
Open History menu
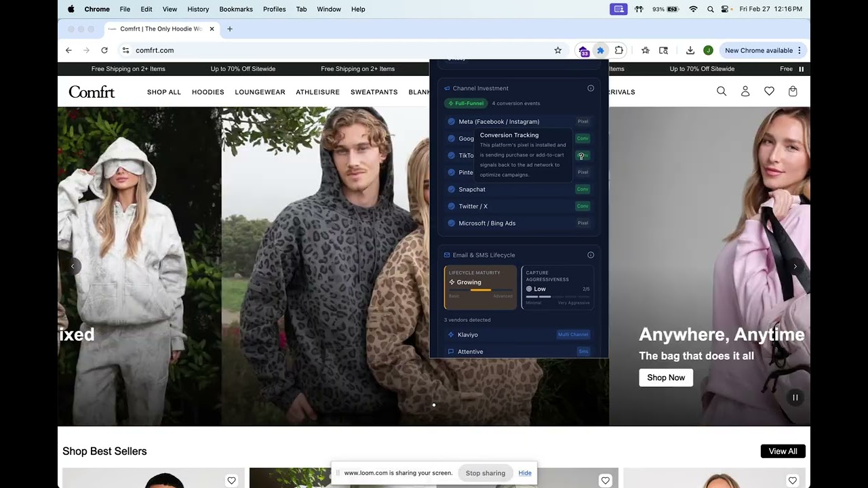point(198,9)
